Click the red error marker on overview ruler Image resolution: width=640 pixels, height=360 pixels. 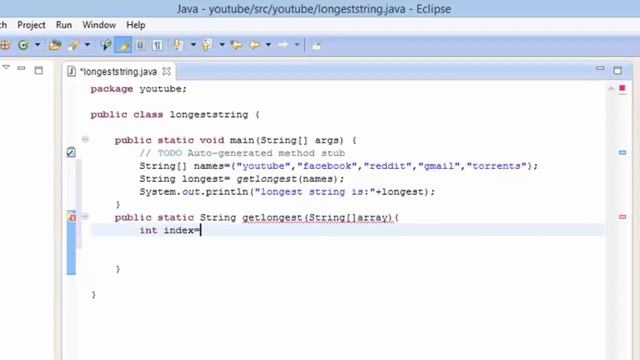click(622, 217)
